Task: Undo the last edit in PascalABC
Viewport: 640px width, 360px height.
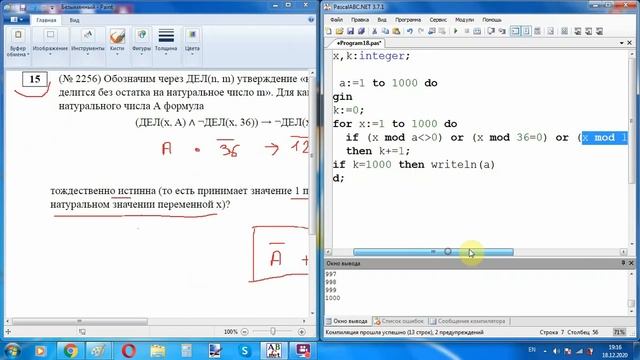Action: tap(409, 31)
